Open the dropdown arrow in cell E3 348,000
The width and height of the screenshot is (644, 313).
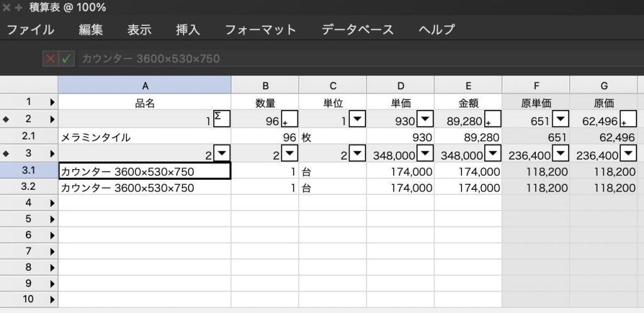tap(492, 154)
